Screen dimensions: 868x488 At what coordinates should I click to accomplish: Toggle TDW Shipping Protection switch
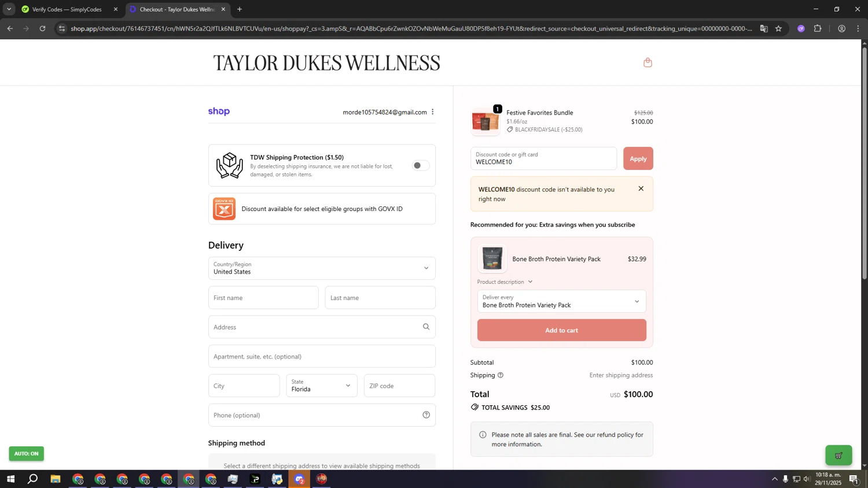[x=421, y=165]
